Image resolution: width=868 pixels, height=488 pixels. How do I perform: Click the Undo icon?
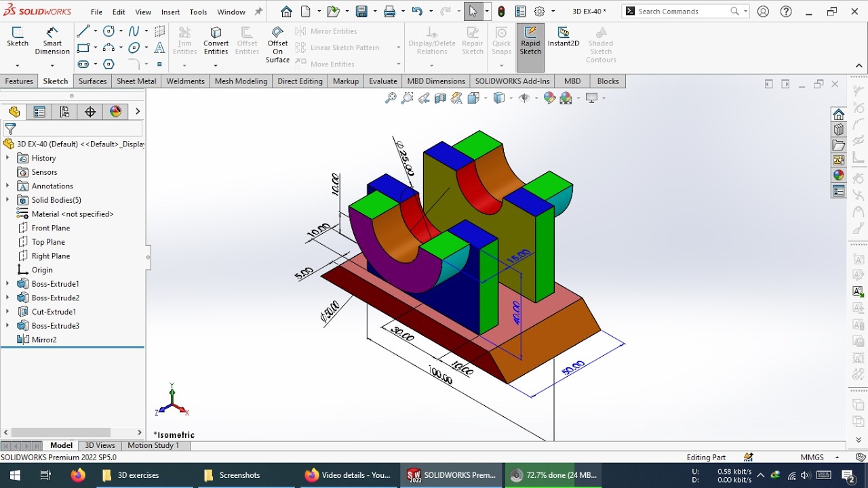tap(417, 12)
